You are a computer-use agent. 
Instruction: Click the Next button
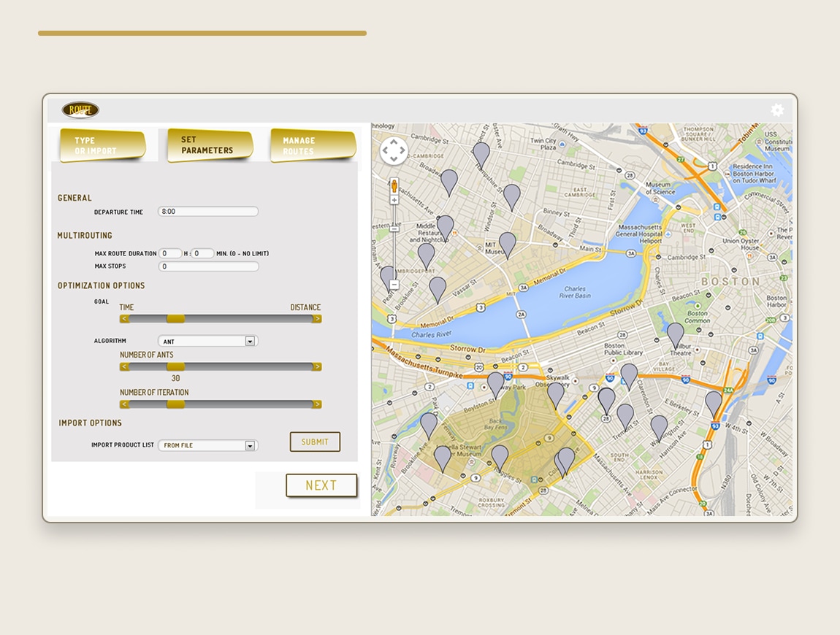tap(321, 485)
